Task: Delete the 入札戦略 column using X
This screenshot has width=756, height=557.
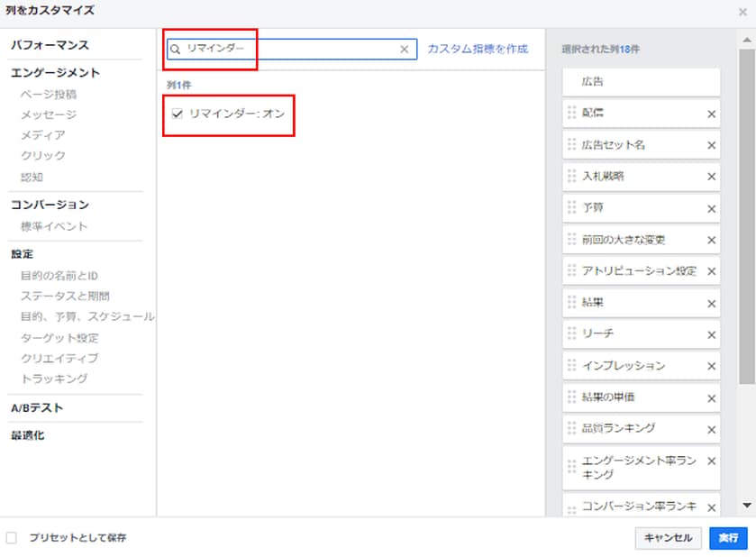Action: pyautogui.click(x=711, y=177)
